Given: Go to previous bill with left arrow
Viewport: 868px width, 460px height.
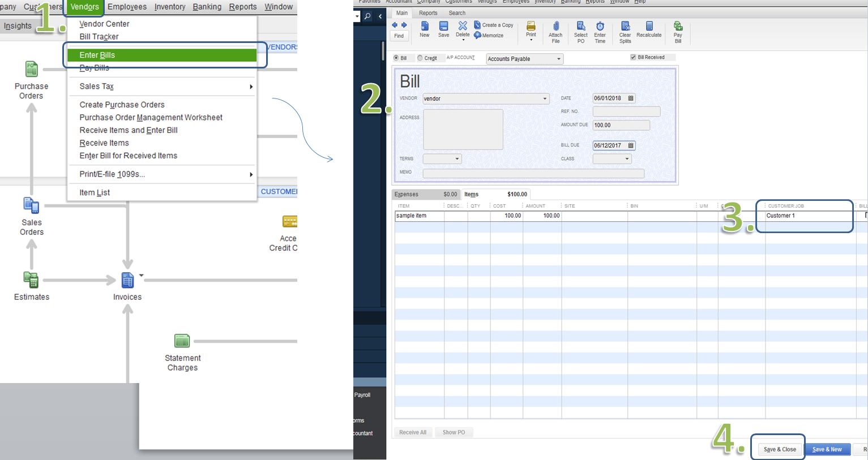Looking at the screenshot, I should tap(395, 25).
